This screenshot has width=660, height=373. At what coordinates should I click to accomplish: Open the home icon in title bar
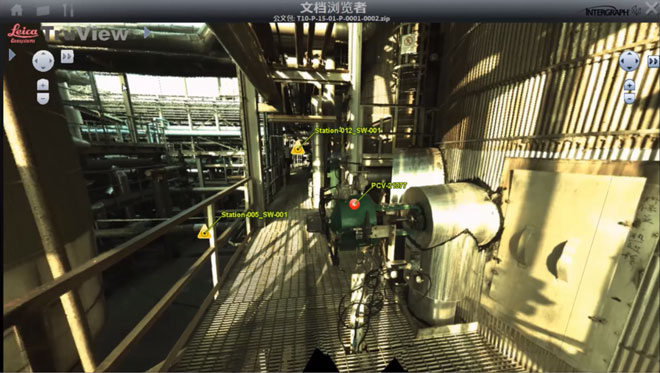[17, 9]
